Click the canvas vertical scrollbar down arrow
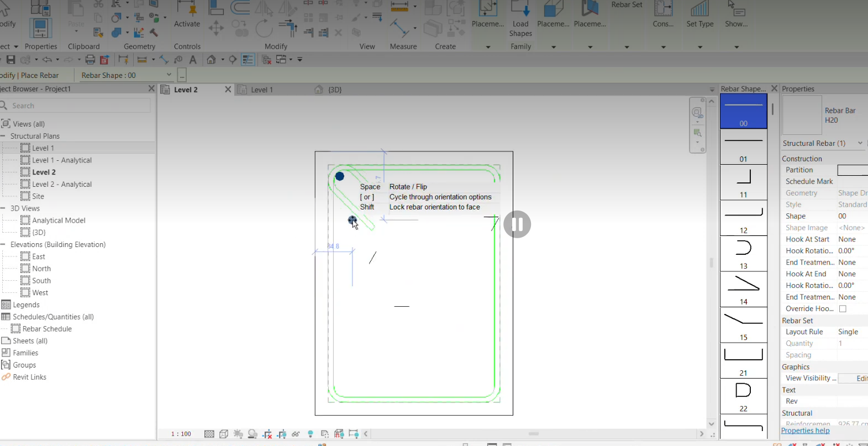 pyautogui.click(x=712, y=424)
